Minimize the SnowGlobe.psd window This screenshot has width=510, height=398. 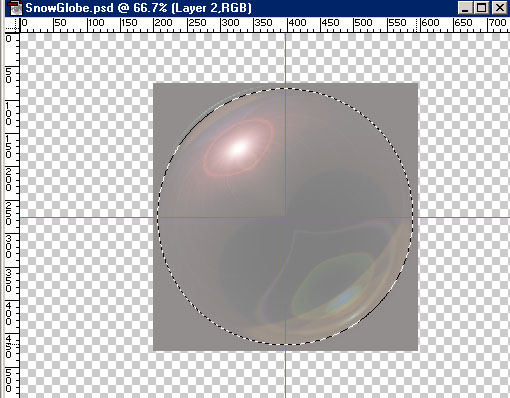[x=465, y=8]
